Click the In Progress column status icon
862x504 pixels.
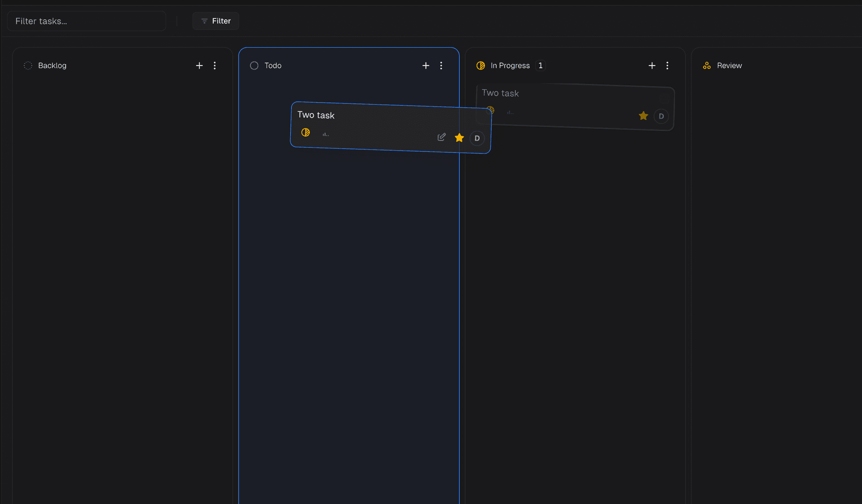[480, 66]
